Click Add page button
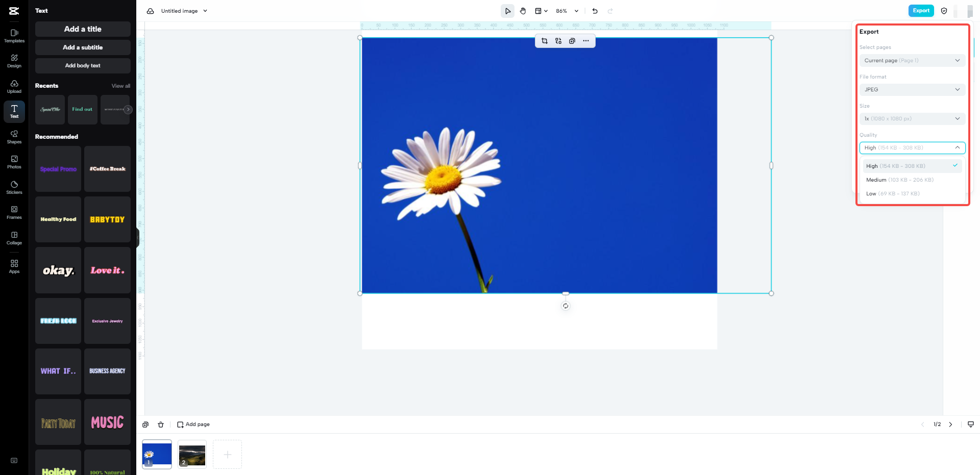 point(193,424)
